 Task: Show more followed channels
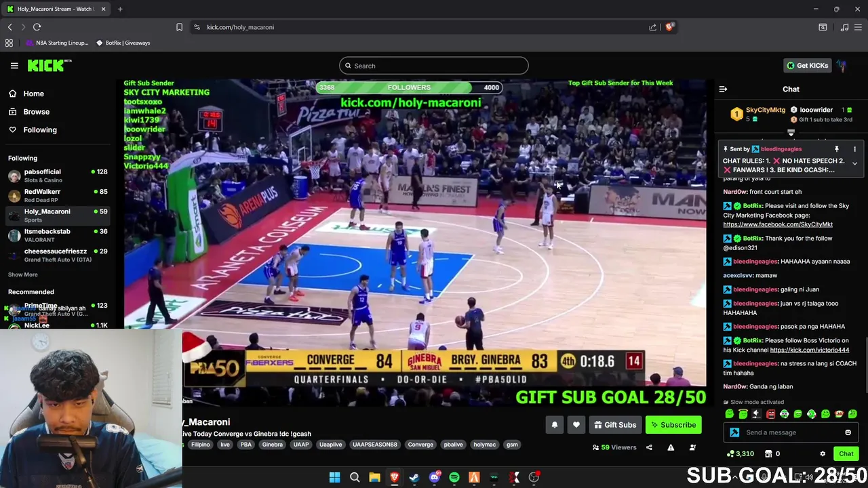pos(22,274)
